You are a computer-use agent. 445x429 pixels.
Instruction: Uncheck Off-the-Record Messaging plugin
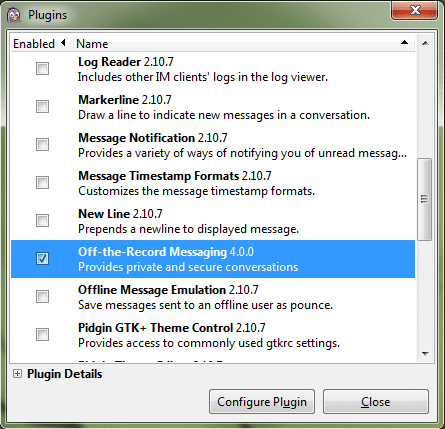point(42,259)
